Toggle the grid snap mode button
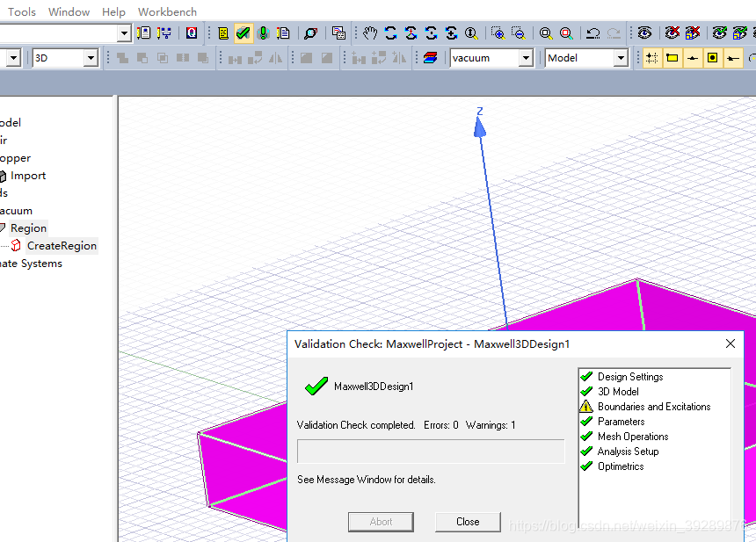The height and width of the screenshot is (542, 756). [652, 58]
